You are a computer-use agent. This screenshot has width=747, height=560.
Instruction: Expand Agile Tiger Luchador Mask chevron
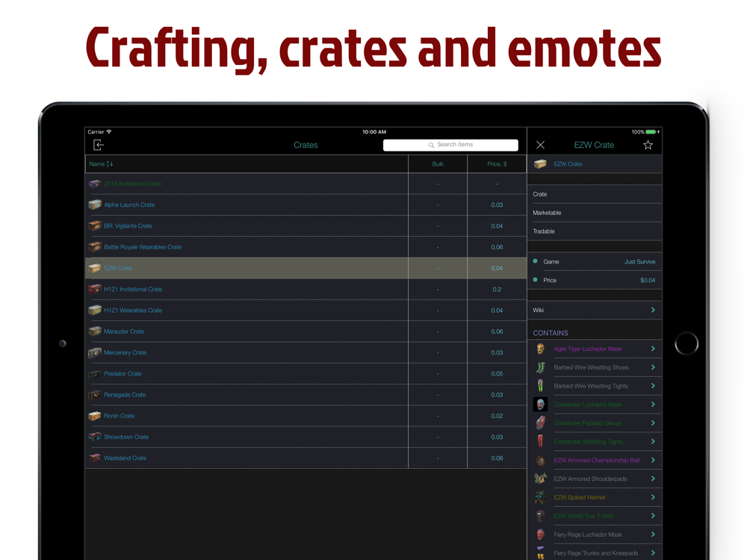pos(653,349)
